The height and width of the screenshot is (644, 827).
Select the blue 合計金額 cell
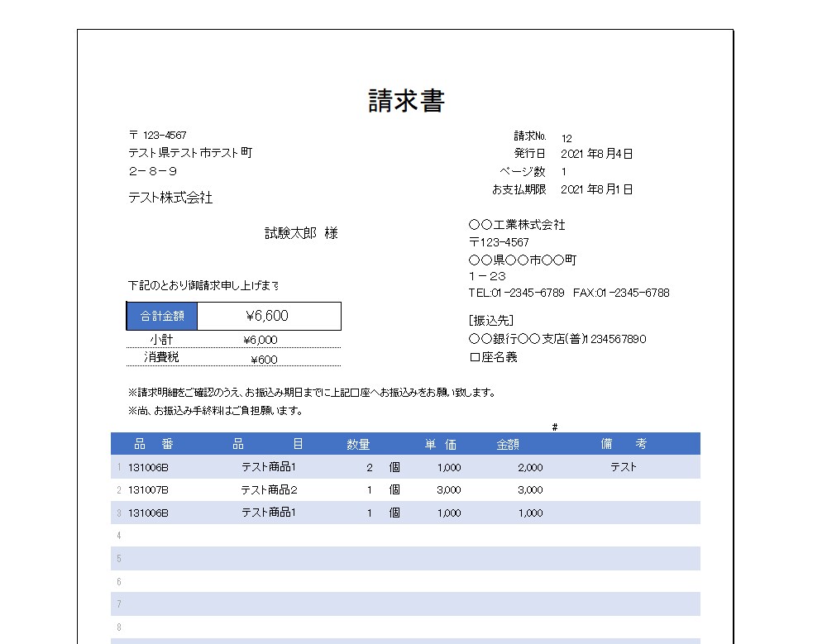tap(162, 316)
